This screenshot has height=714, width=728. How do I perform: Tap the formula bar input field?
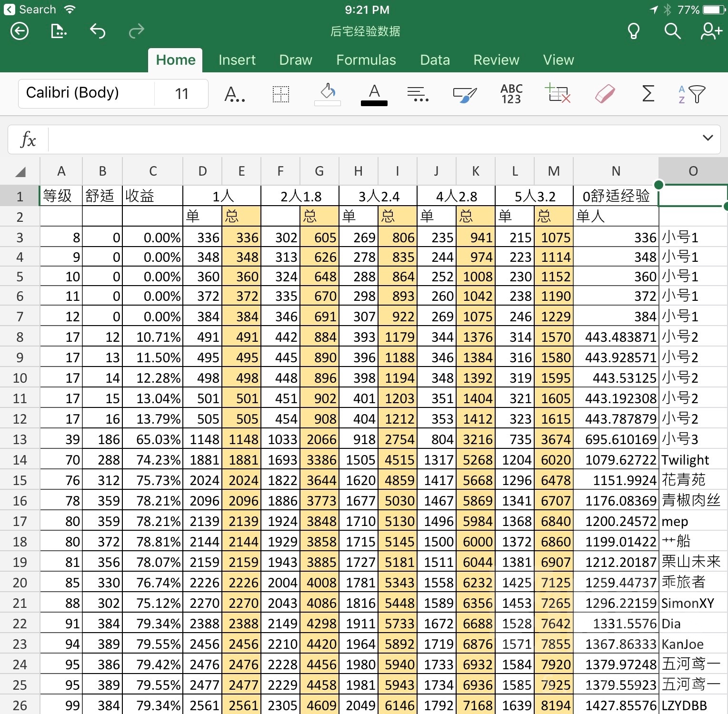[x=371, y=139]
